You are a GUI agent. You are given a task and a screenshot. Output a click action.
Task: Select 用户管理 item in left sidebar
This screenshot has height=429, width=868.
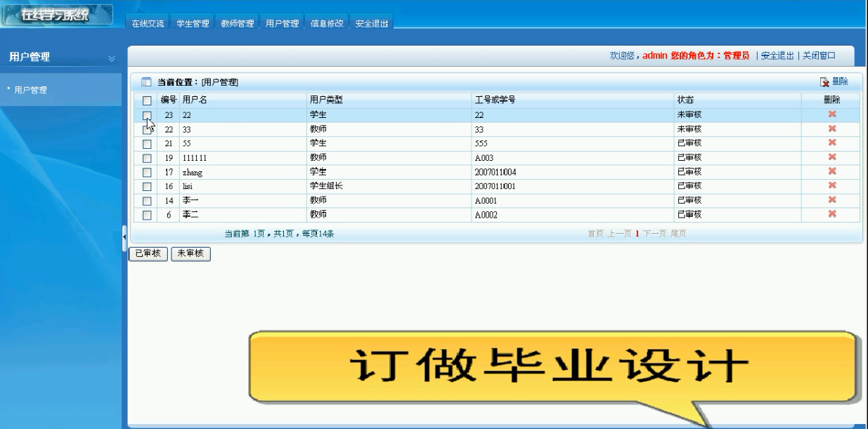tap(30, 90)
